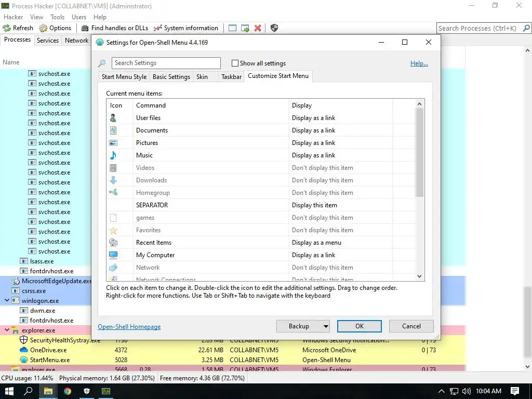Click the Downloads arrow icon
The image size is (532, 399).
point(113,180)
